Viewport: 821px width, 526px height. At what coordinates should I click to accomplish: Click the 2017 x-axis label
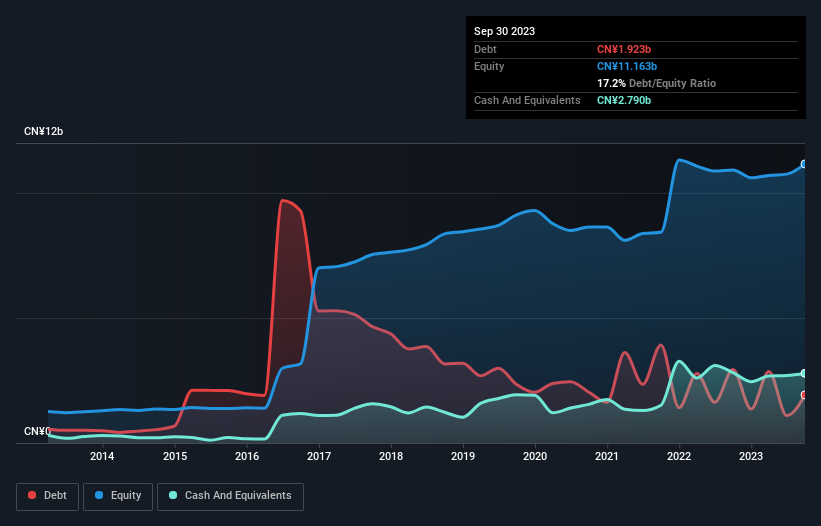coord(319,456)
